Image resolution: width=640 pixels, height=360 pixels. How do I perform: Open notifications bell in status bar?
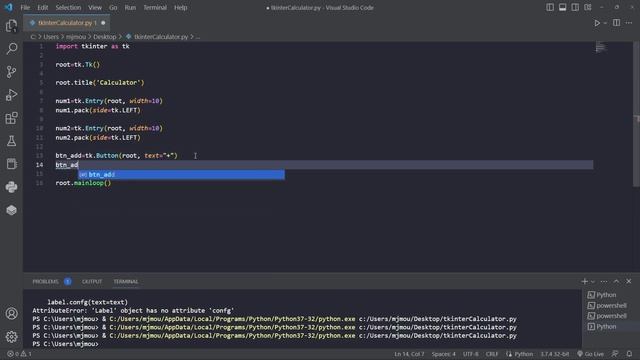(x=629, y=354)
